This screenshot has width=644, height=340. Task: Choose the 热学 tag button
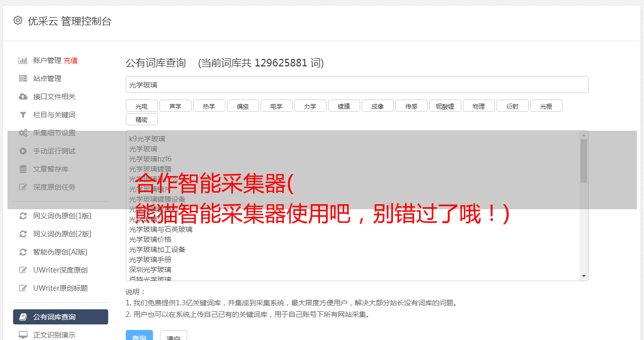pos(209,106)
